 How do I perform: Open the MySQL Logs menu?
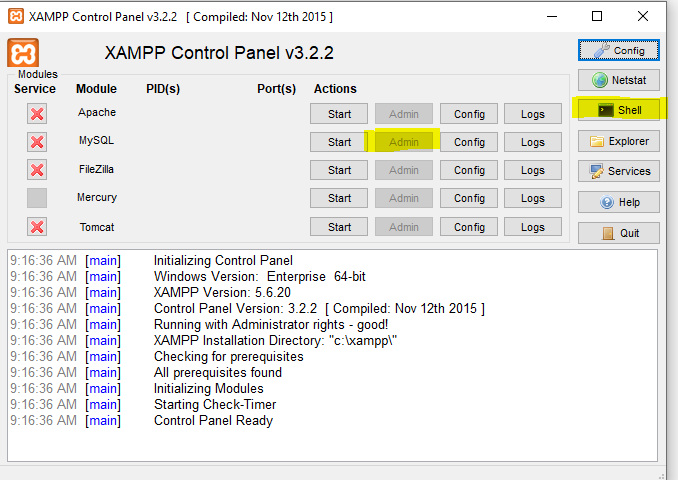(533, 142)
